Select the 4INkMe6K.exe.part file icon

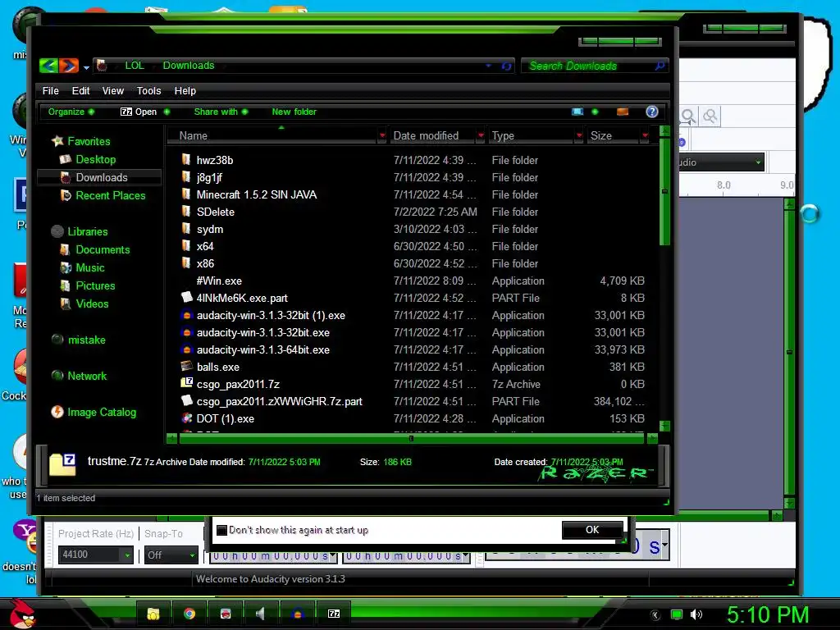pos(186,297)
